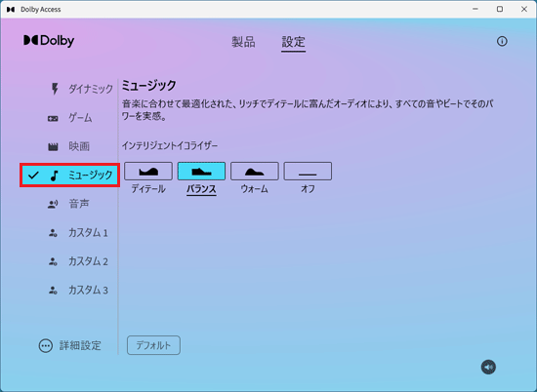Viewport: 537px width, 392px height.
Task: Select the 音声 speaking person icon
Action: click(53, 204)
